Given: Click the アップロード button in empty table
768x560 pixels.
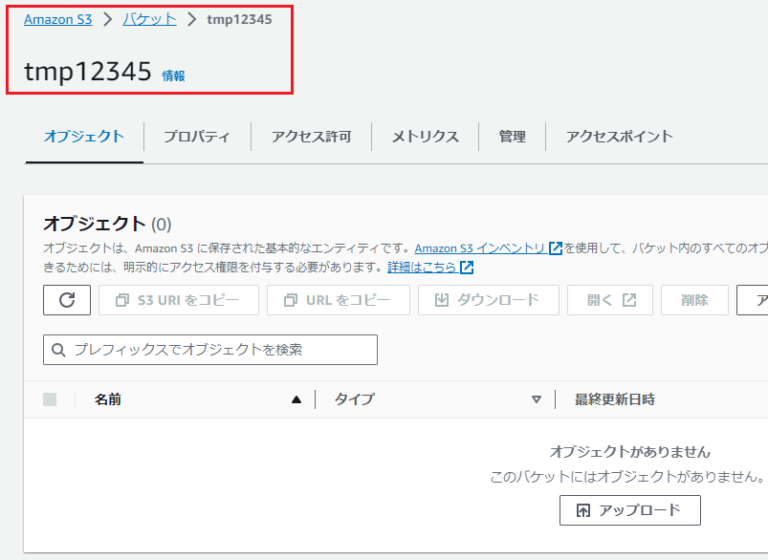Looking at the screenshot, I should (x=630, y=510).
